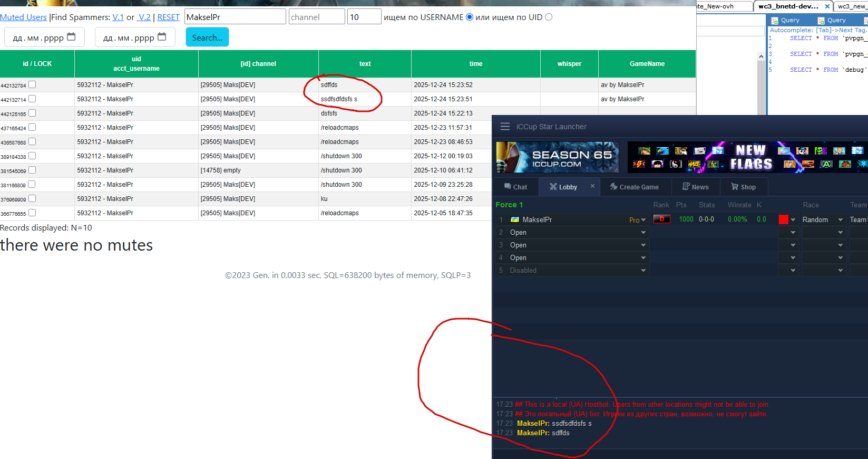868x459 pixels.
Task: Click the username field containing MakselPr
Action: point(235,17)
